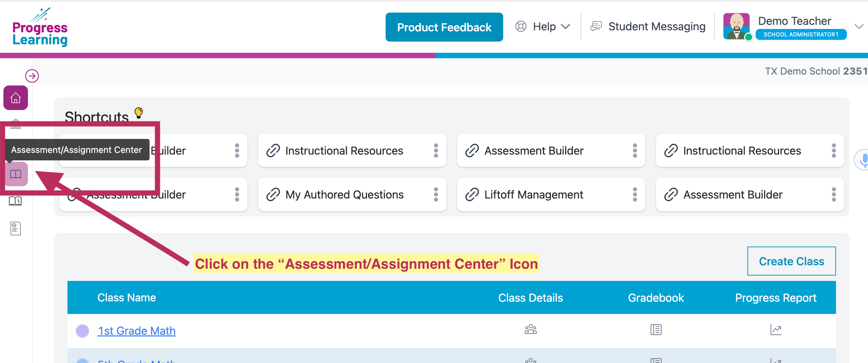868x363 pixels.
Task: Click link icon on My Authored Questions card
Action: [273, 194]
